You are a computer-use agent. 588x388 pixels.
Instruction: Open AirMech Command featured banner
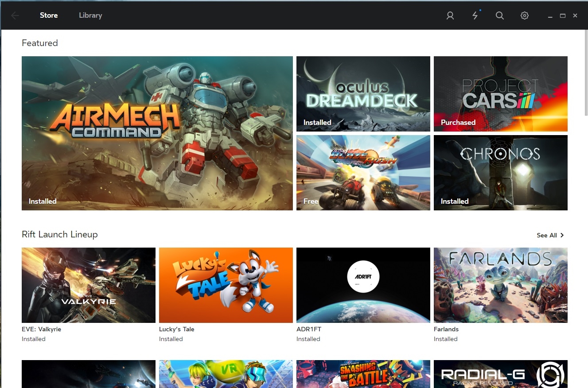[x=157, y=133]
